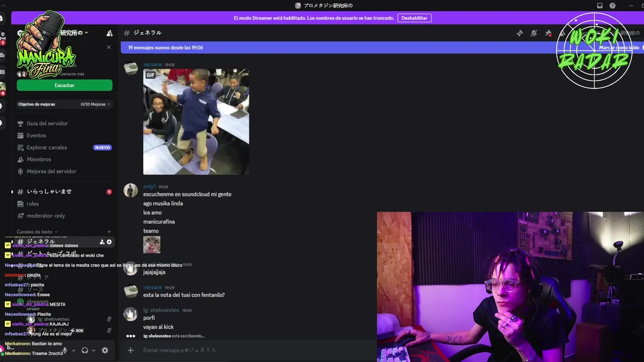Toggle headphones deafen in user panel
This screenshot has height=362, width=644.
point(85,350)
